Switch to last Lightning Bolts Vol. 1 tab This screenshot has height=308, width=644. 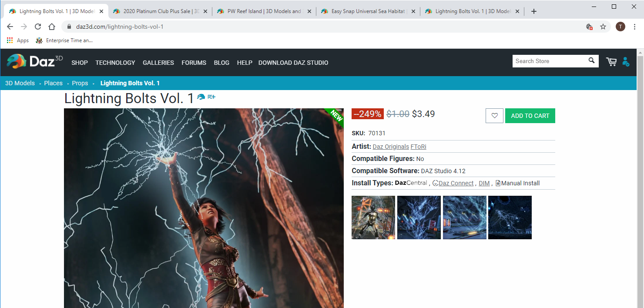click(x=471, y=11)
